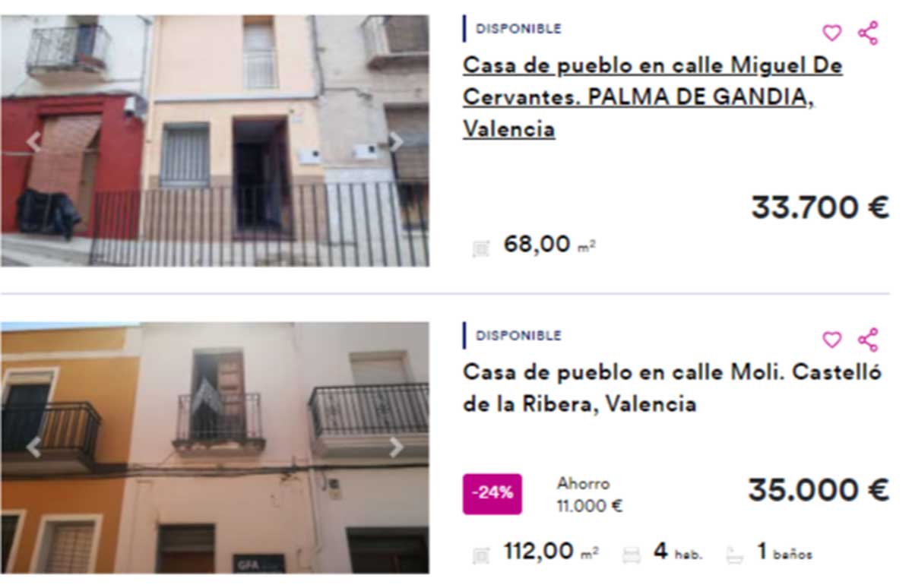Image resolution: width=912 pixels, height=588 pixels.
Task: Show previous photo of Palma de Gandia house
Action: 33,141
